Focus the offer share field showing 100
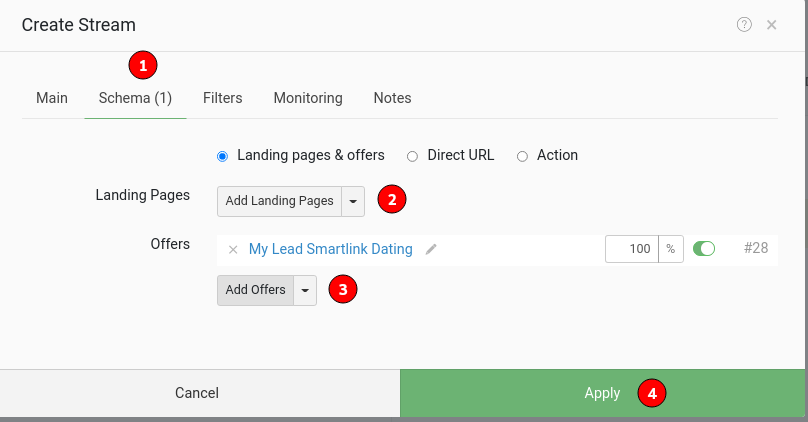The height and width of the screenshot is (422, 808). pyautogui.click(x=632, y=249)
